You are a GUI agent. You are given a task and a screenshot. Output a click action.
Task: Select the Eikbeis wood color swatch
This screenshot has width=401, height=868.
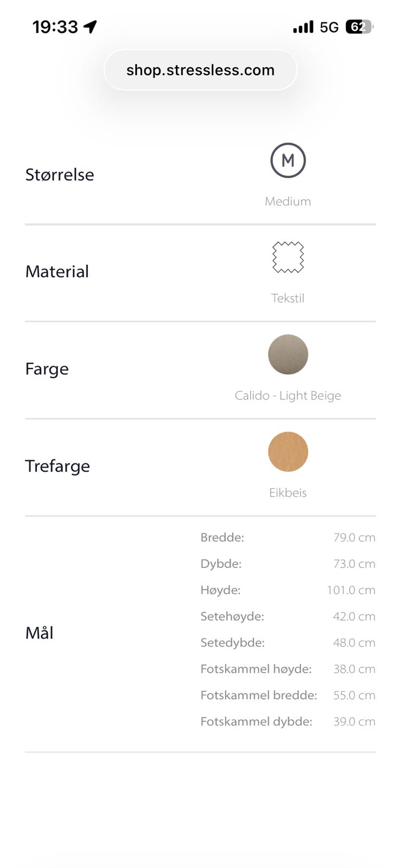(288, 451)
